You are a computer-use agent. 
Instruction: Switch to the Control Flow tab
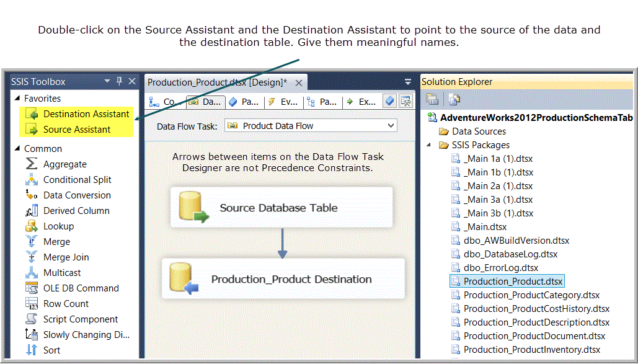click(x=163, y=102)
